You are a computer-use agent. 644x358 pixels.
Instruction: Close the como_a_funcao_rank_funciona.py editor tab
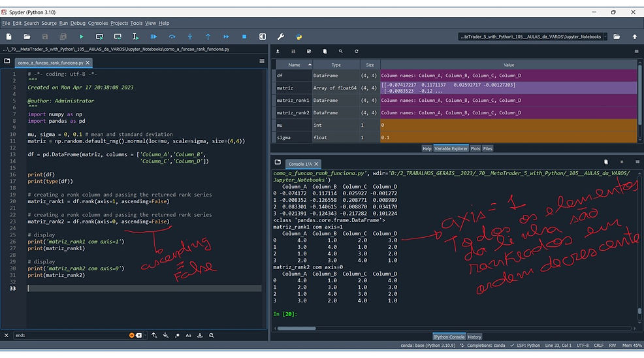(x=88, y=63)
